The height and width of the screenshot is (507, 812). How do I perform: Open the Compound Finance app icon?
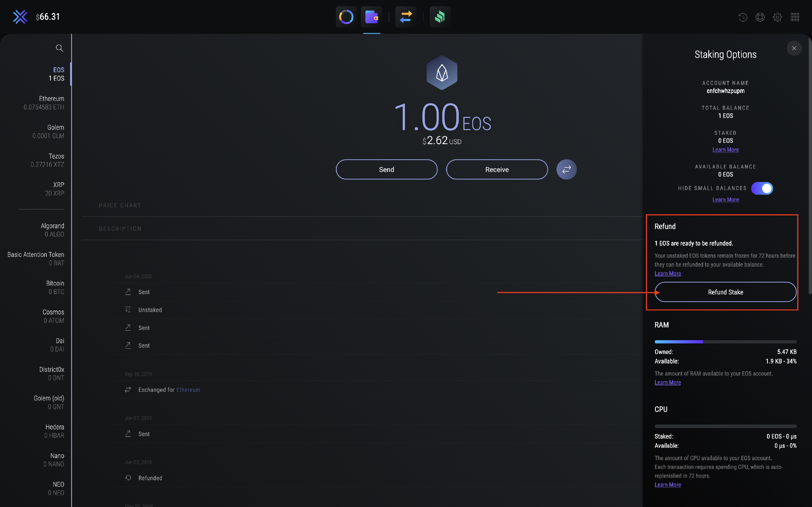click(440, 17)
